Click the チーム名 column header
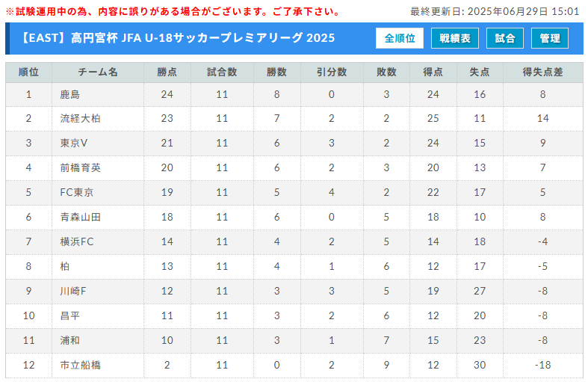588x382 pixels. [x=98, y=72]
